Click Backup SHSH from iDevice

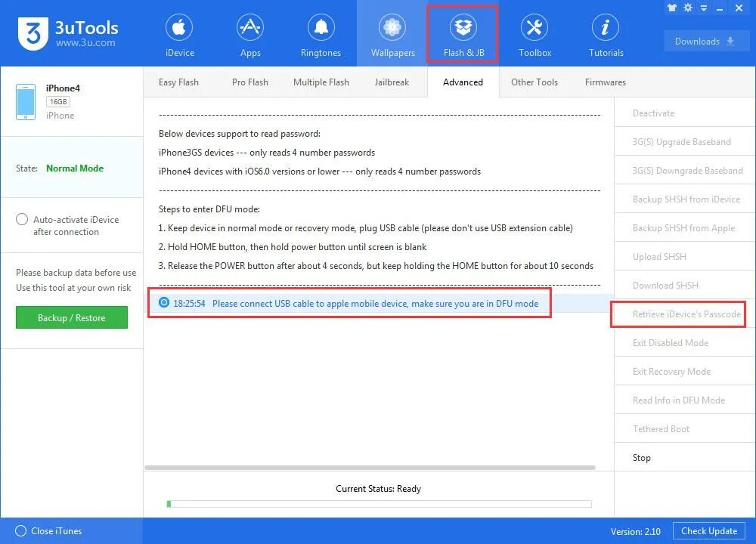686,199
